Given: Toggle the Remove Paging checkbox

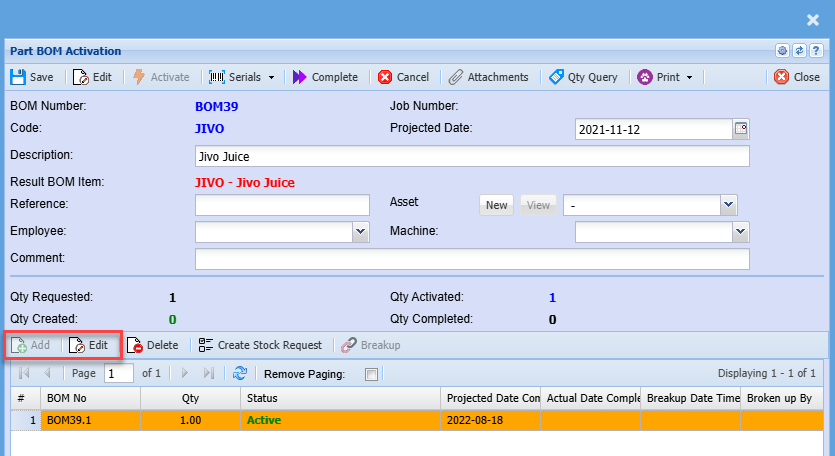Looking at the screenshot, I should point(372,374).
